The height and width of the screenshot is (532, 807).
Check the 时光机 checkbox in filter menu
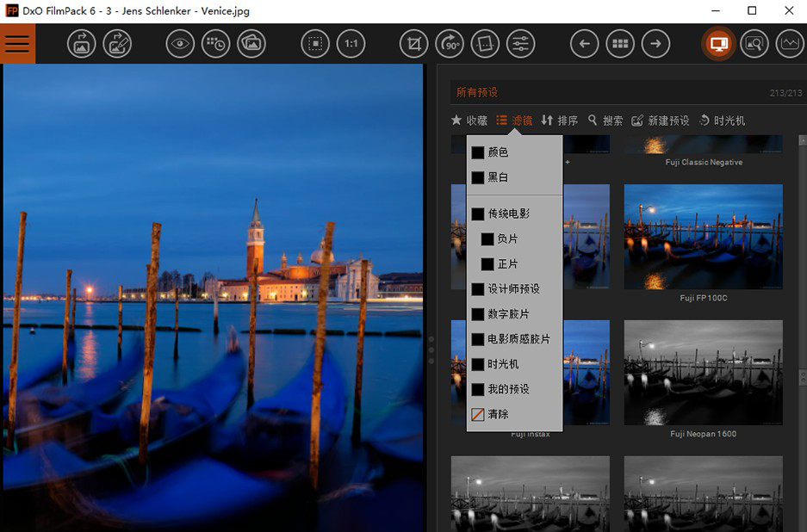point(478,364)
